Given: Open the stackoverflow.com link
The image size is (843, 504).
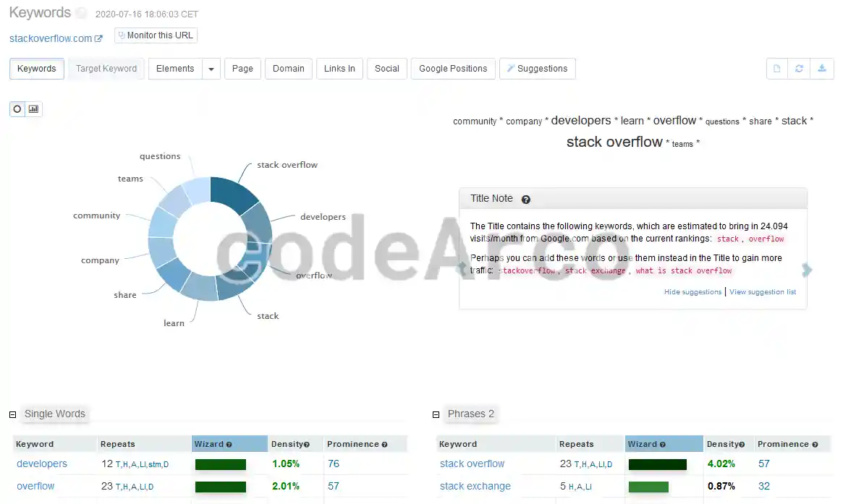Looking at the screenshot, I should click(51, 39).
